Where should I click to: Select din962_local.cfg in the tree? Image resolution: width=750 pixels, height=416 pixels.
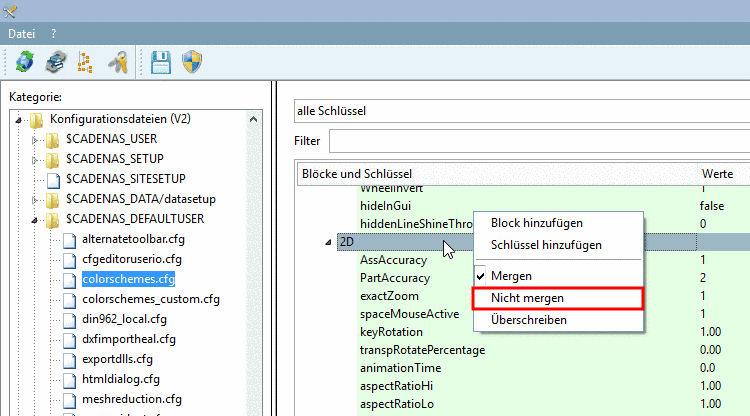(x=124, y=319)
